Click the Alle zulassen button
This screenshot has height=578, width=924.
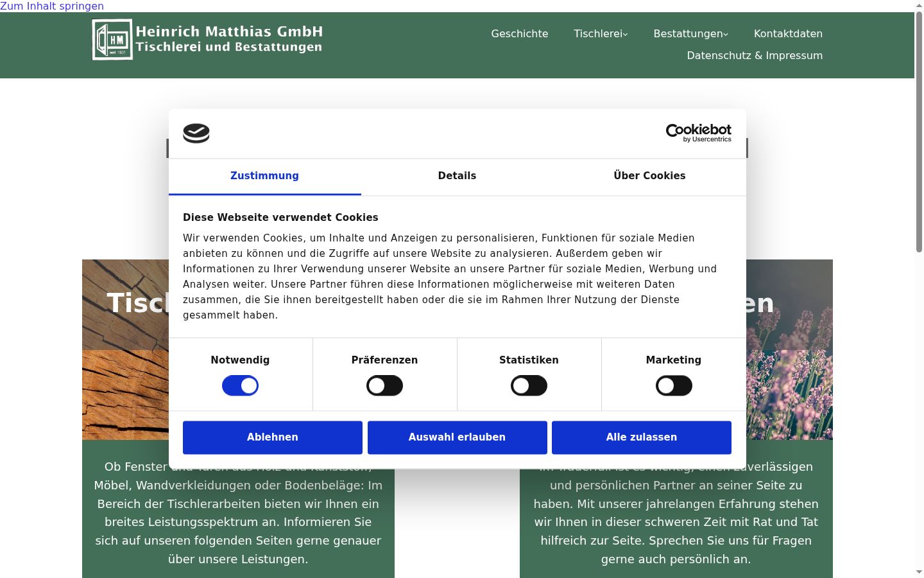[x=642, y=437]
